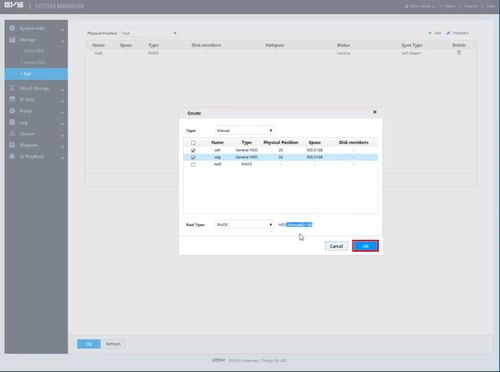500x372 pixels.
Task: Click the Cancel button in Create dialog
Action: [x=336, y=246]
